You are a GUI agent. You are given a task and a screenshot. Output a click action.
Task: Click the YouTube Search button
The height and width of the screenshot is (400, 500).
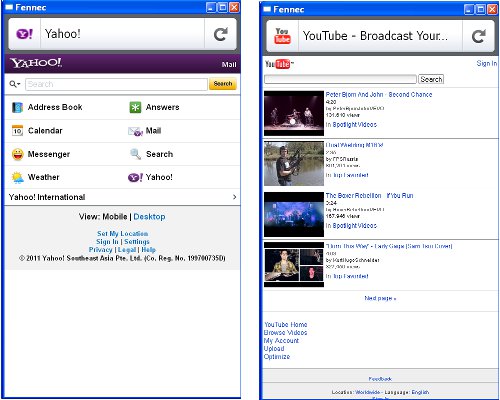pos(431,79)
